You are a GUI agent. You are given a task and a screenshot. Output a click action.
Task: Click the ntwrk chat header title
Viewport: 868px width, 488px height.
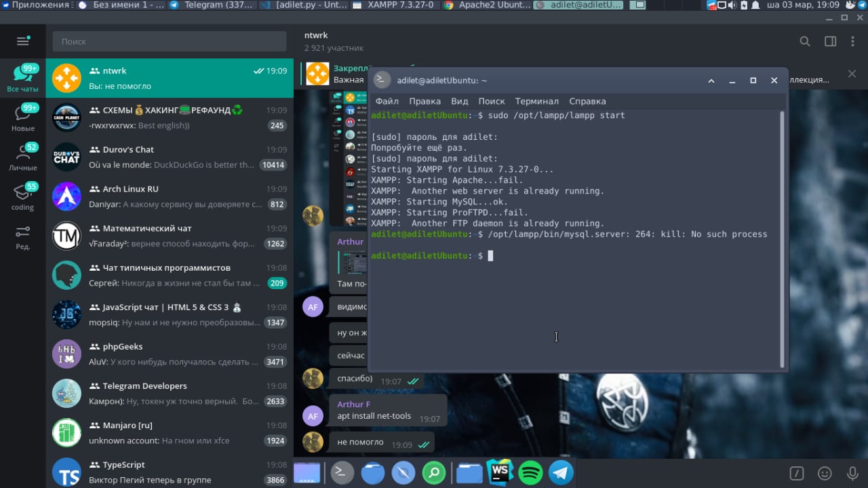(x=316, y=35)
